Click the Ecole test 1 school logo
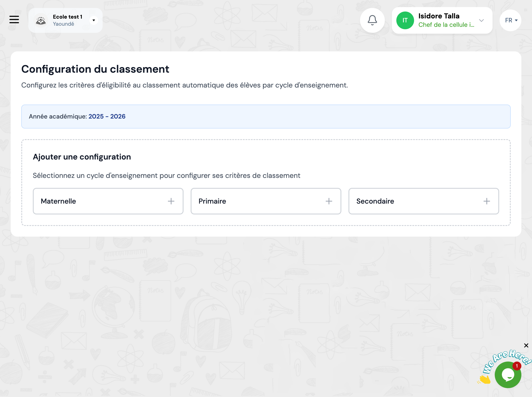 (41, 20)
